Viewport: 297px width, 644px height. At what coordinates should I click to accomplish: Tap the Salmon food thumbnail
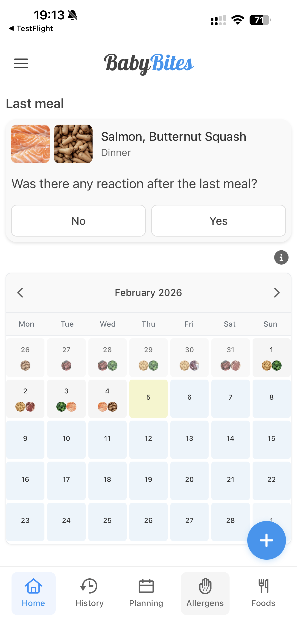(x=30, y=144)
